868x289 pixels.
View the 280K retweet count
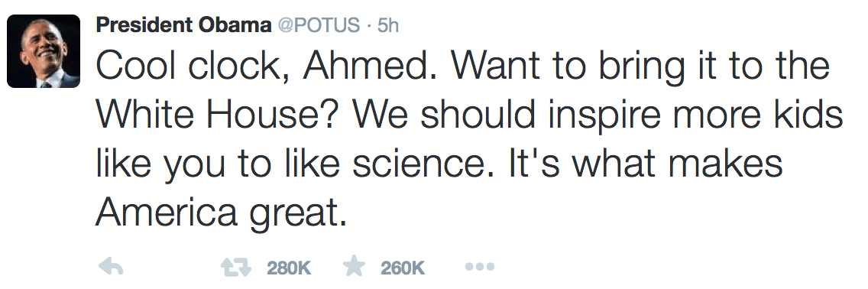click(x=289, y=268)
